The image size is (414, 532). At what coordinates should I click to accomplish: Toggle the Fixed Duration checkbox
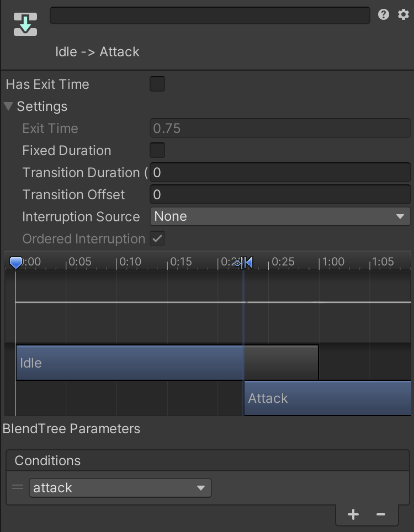pyautogui.click(x=157, y=151)
